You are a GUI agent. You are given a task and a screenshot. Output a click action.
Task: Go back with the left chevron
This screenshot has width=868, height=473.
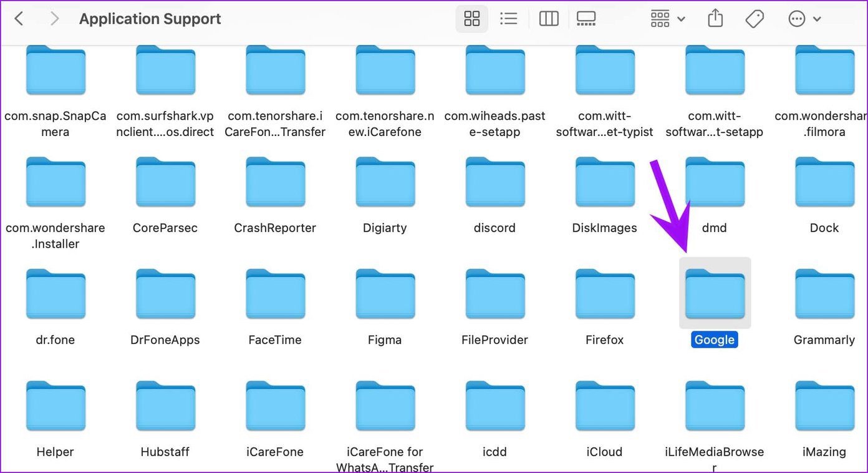pos(19,19)
